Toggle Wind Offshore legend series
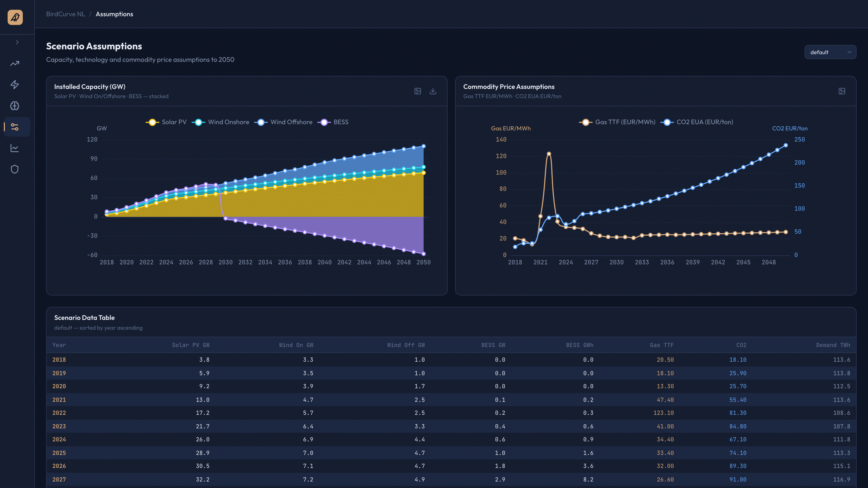 283,122
